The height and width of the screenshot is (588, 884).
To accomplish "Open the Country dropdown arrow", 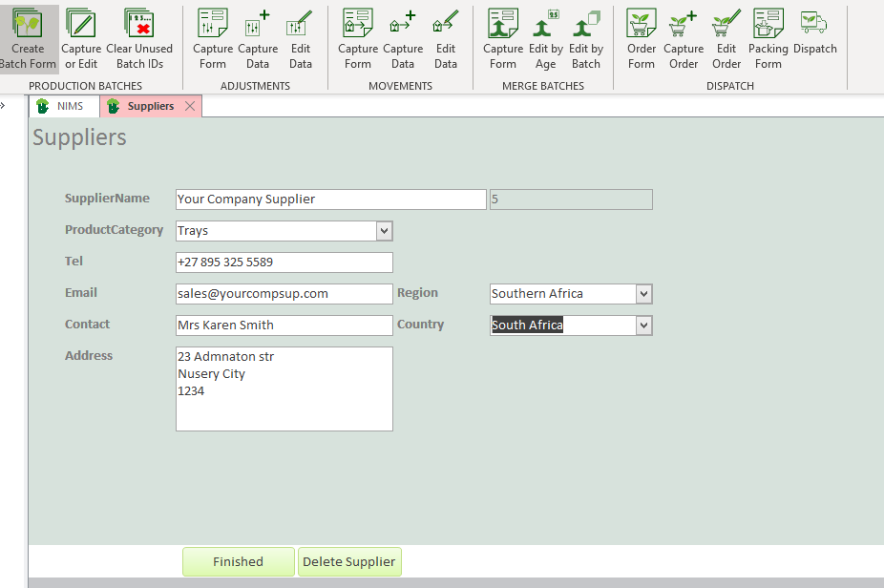I will [643, 325].
